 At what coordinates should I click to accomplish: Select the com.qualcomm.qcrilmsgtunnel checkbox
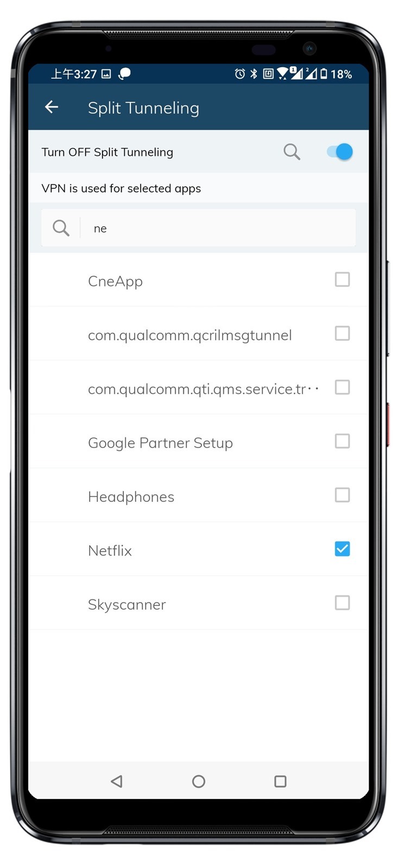click(x=342, y=333)
